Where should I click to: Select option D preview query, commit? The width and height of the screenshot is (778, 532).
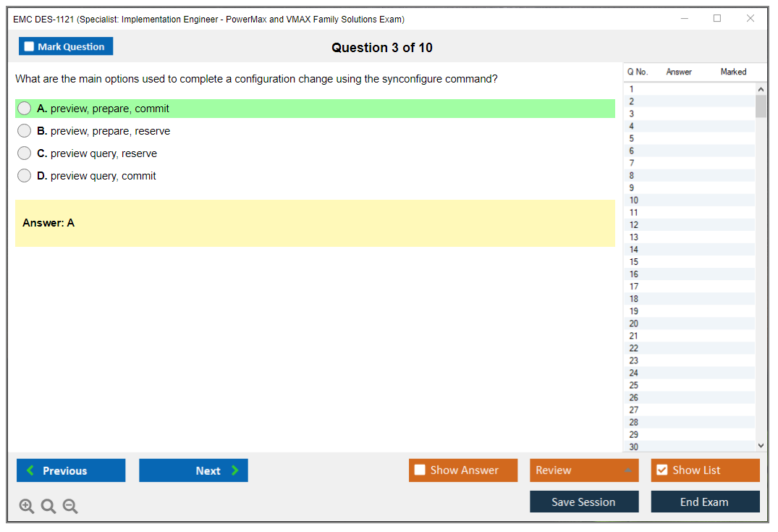click(25, 176)
